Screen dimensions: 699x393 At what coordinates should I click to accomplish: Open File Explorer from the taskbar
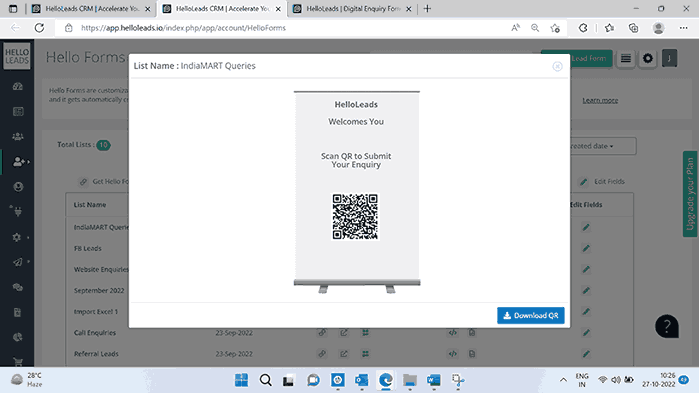pyautogui.click(x=410, y=380)
